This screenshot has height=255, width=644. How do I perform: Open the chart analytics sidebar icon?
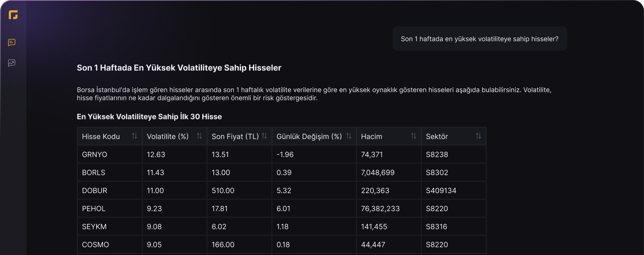[12, 63]
